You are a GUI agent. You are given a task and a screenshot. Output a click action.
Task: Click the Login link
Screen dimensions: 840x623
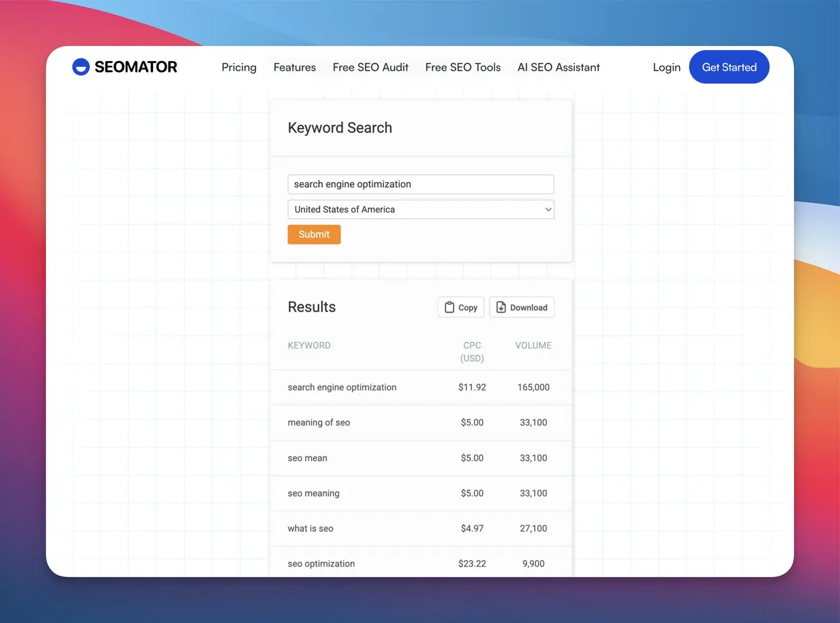point(667,67)
